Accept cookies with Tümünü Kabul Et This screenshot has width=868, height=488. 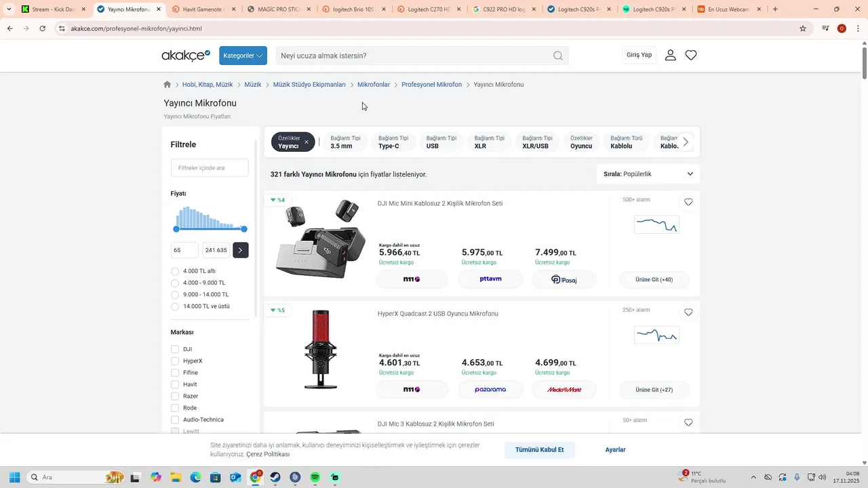(540, 450)
